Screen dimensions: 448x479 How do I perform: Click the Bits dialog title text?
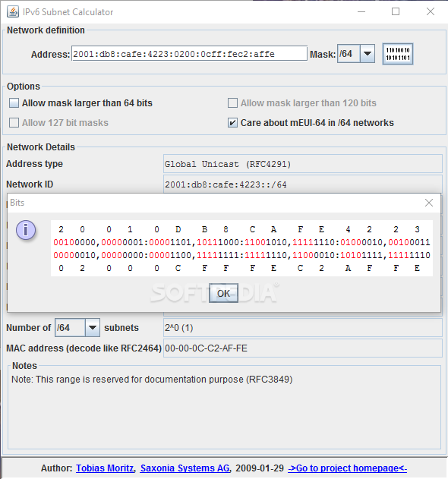coord(17,203)
